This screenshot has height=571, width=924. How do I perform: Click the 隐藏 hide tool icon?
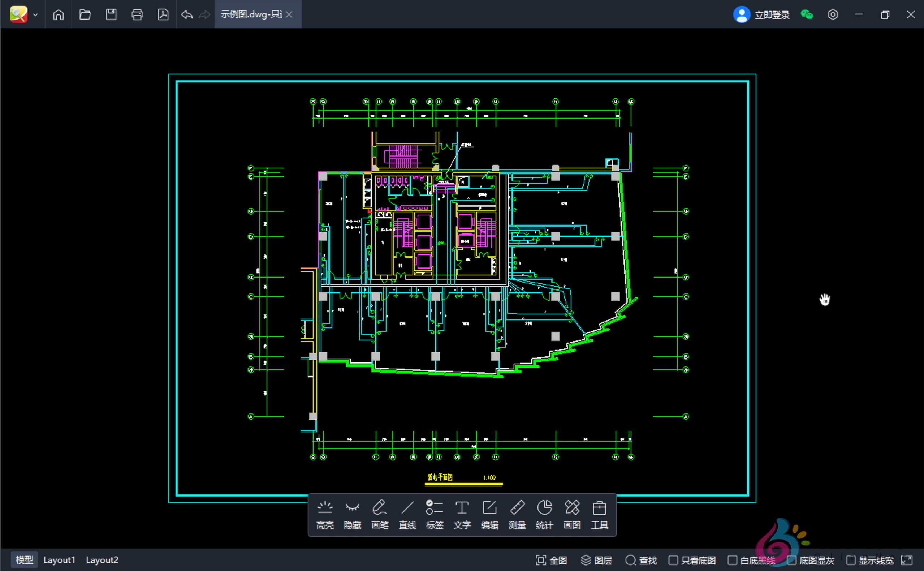point(352,514)
